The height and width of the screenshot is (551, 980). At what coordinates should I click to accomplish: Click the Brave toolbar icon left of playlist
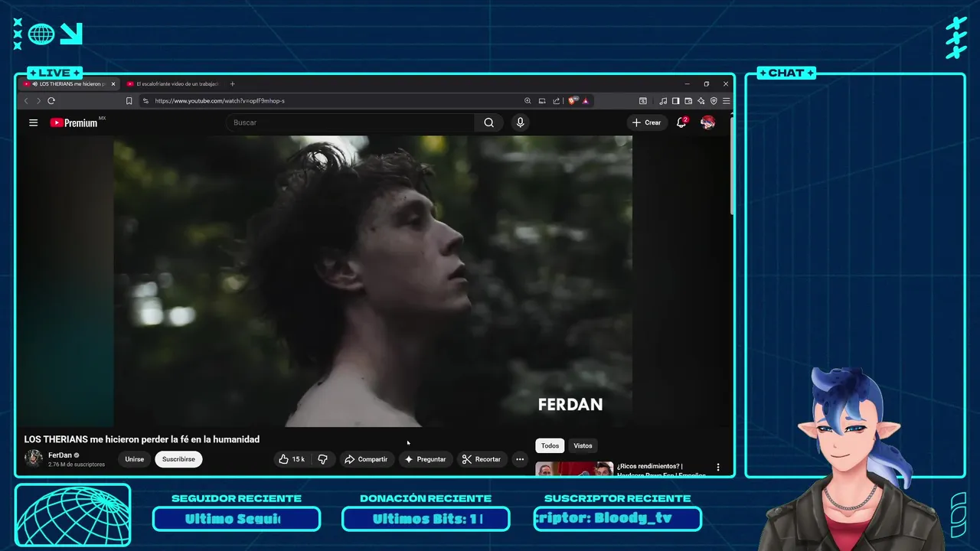[x=643, y=100]
